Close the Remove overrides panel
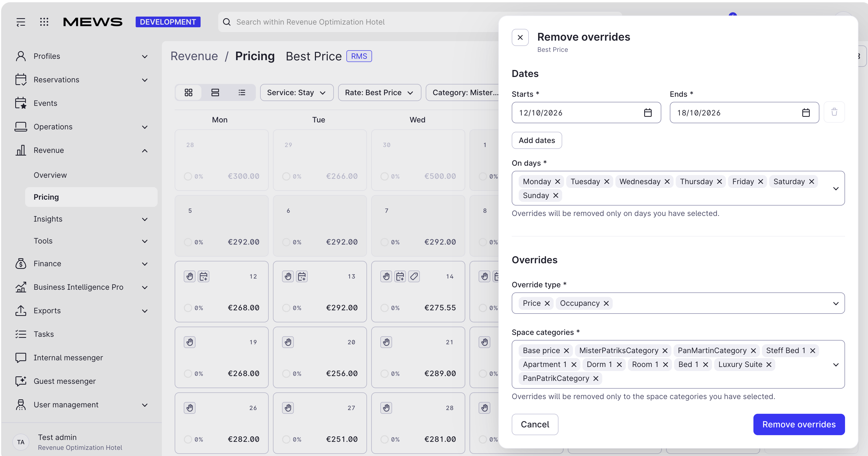This screenshot has height=456, width=868. tap(520, 37)
